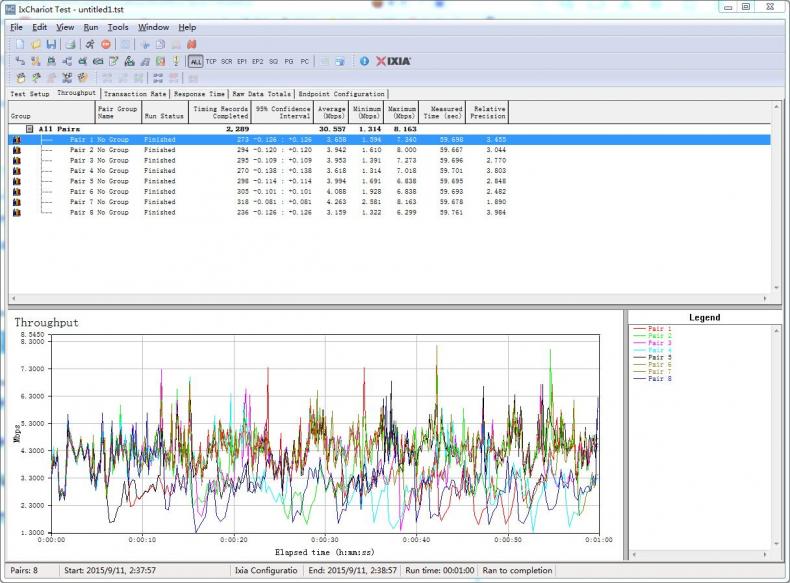Collapse the All Pairs tree group

coord(30,129)
